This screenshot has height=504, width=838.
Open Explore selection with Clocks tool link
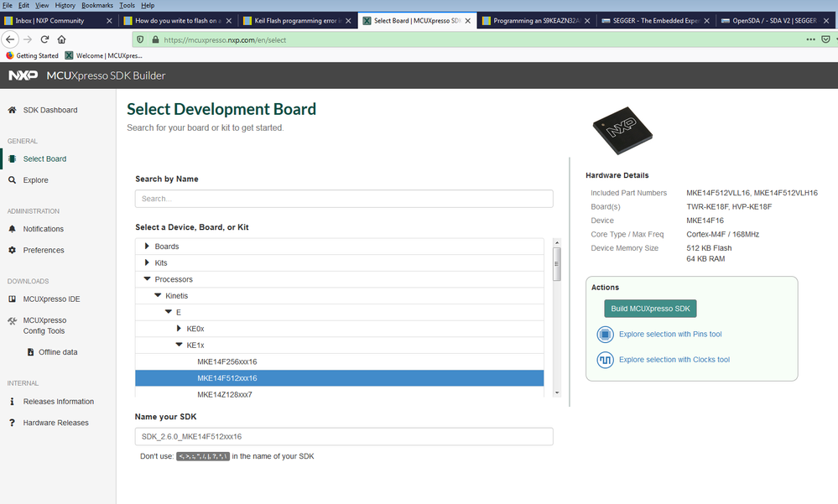(x=674, y=360)
